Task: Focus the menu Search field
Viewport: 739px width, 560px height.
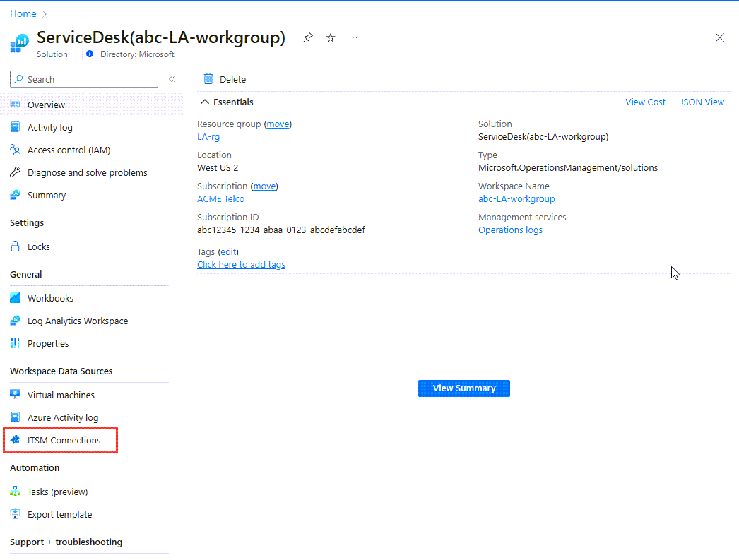Action: pyautogui.click(x=84, y=79)
